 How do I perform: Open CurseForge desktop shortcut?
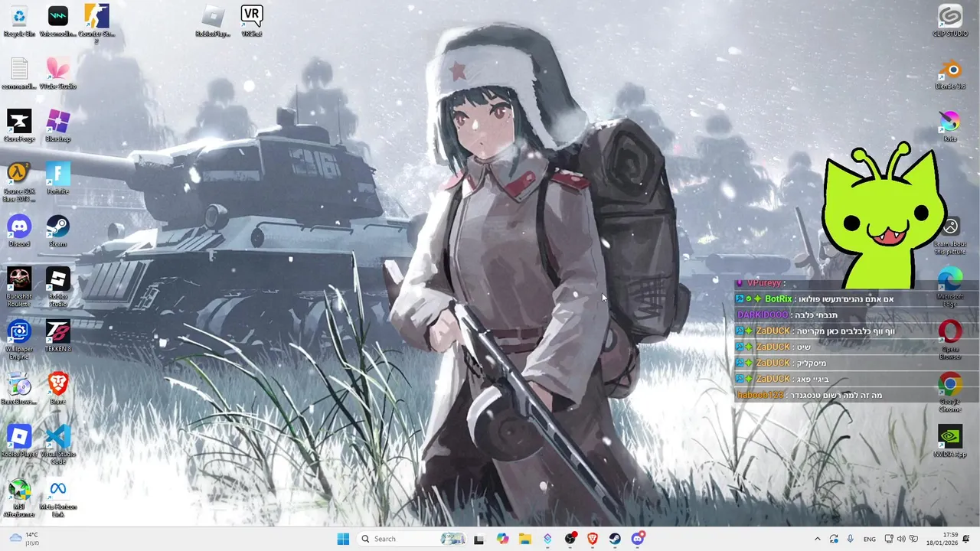[x=19, y=126]
